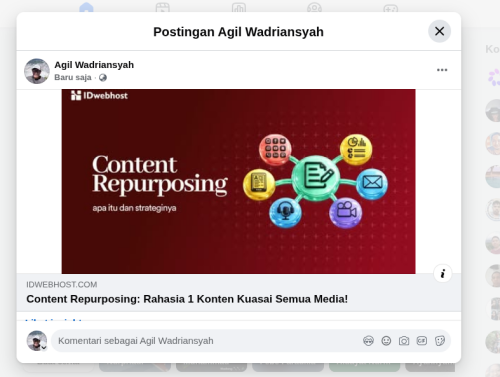Viewport: 500px width, 377px height.
Task: Switch the commenting identity via the avatar dropdown
Action: [37, 341]
